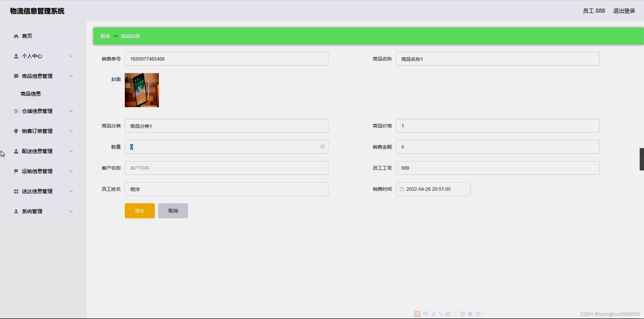Viewport: 644px width, 319px height.
Task: Click the tablet cover thumbnail image
Action: pos(142,90)
